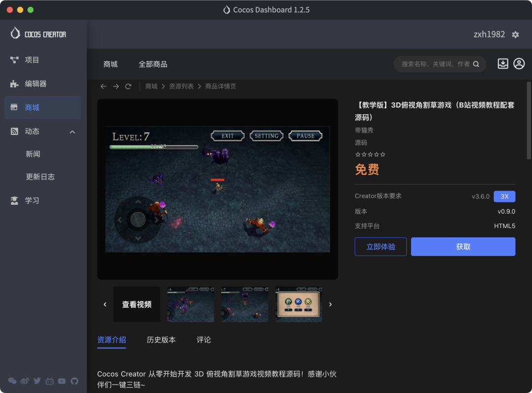Screen dimensions: 532x393
Task: Open the Weibo social icon
Action: (25, 381)
